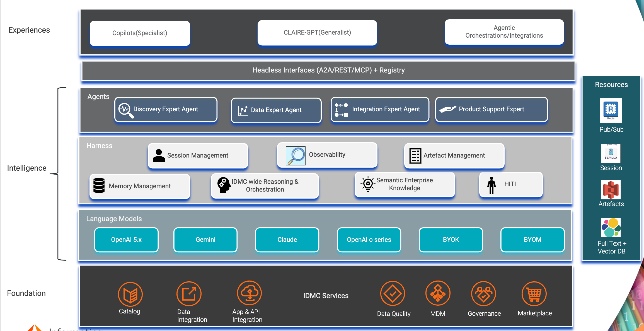Click the Observability magnifying glass icon

pos(296,156)
